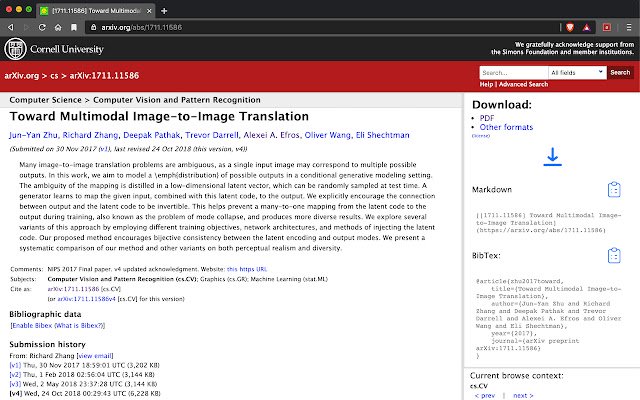The image size is (640, 400).
Task: Click the browser forward arrow
Action: [27, 27]
